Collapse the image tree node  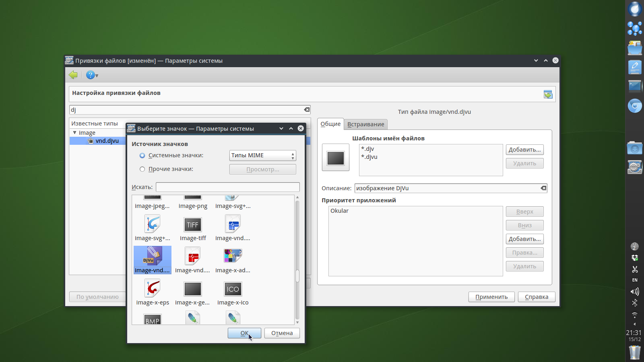coord(74,133)
